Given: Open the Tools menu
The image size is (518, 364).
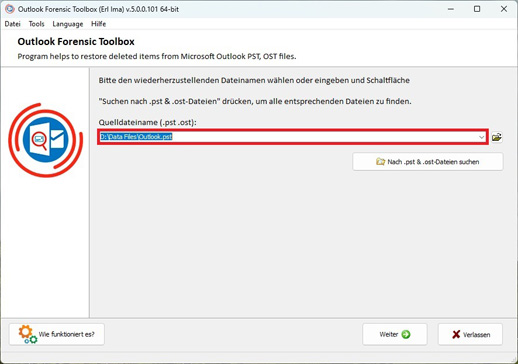Looking at the screenshot, I should coord(36,24).
